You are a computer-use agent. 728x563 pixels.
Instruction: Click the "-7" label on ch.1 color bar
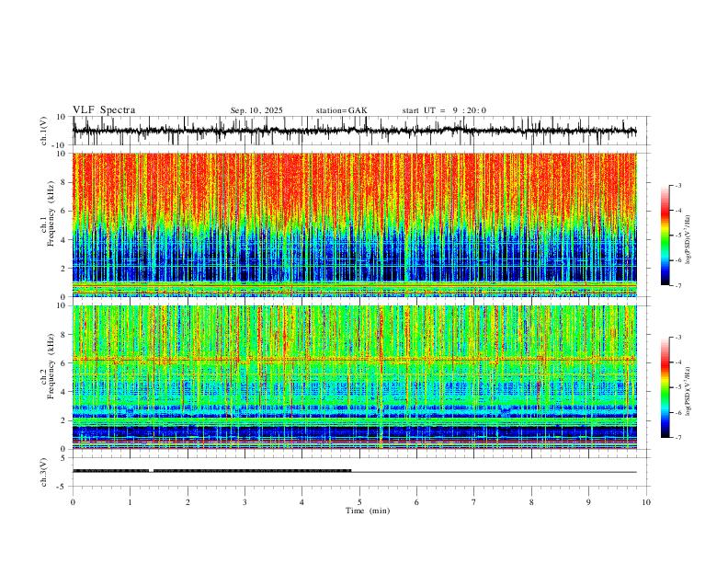(678, 285)
